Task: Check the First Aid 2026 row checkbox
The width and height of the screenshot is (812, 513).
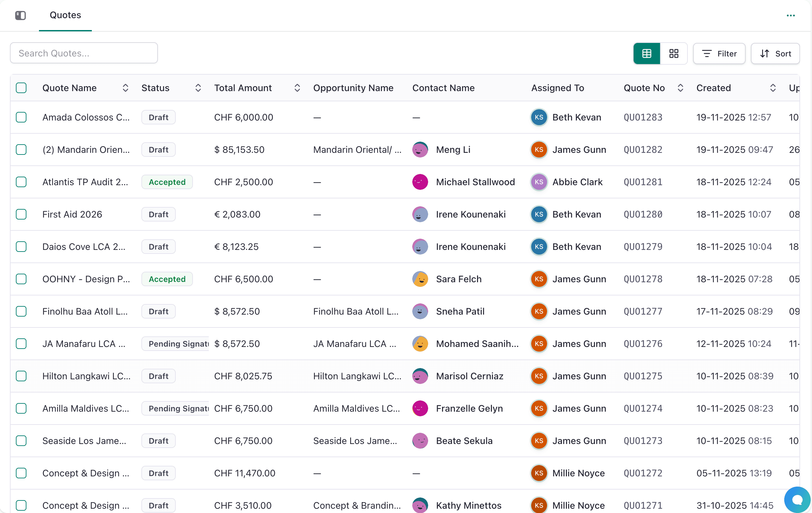Action: point(21,214)
